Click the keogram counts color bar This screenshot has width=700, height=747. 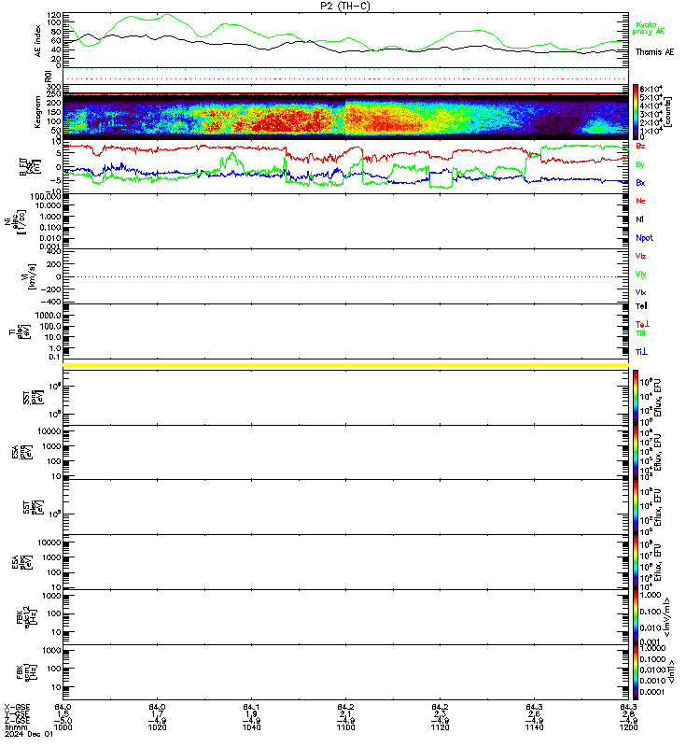636,112
